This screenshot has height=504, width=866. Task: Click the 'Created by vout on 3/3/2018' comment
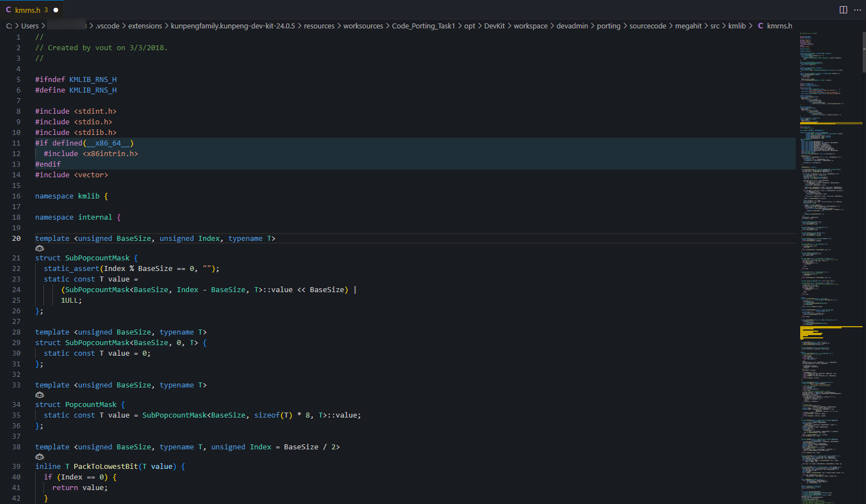[101, 47]
